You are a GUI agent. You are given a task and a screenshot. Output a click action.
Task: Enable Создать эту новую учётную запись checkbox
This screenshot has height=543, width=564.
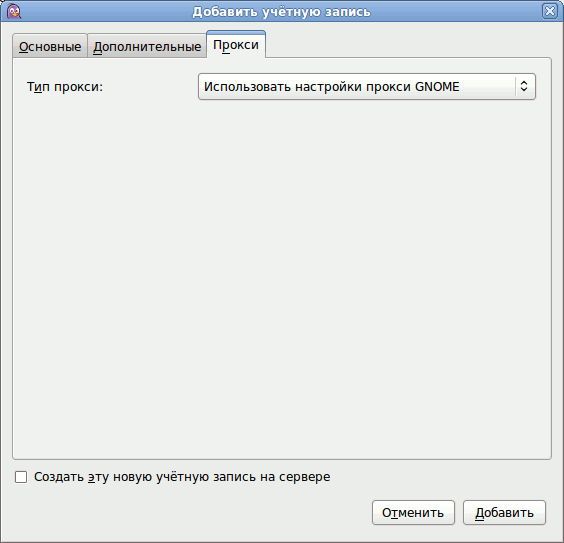[x=21, y=477]
